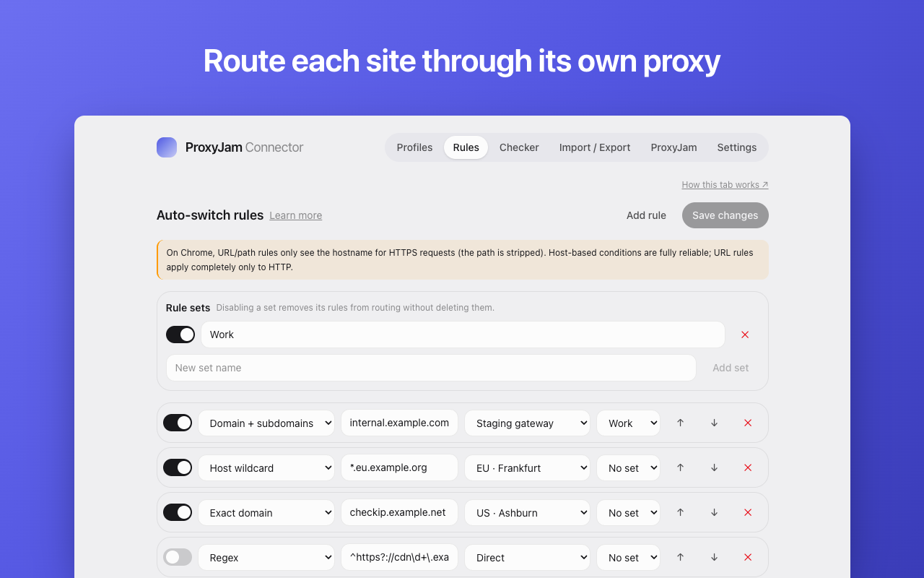The image size is (924, 578).
Task: Enable the Regex rule toggle
Action: click(178, 557)
